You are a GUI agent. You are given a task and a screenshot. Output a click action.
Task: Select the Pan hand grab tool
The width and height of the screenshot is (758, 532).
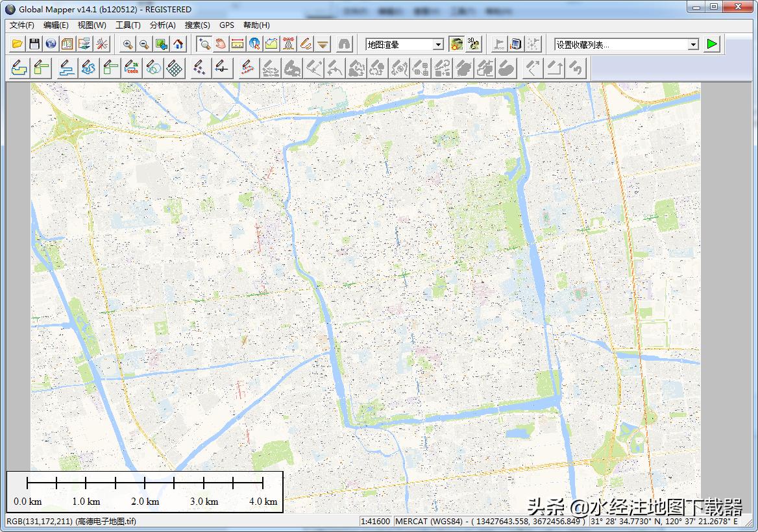point(221,44)
